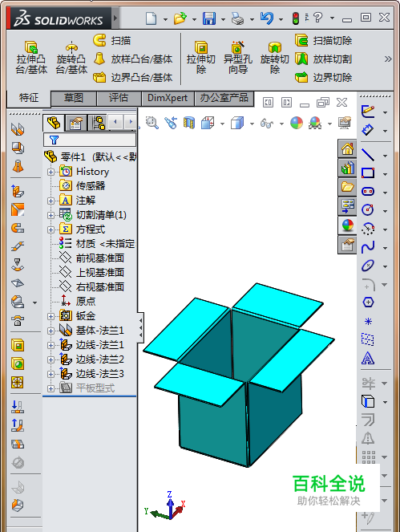Select the Polygon sketch tool
Viewport: 400px width, 532px height.
coord(368,303)
